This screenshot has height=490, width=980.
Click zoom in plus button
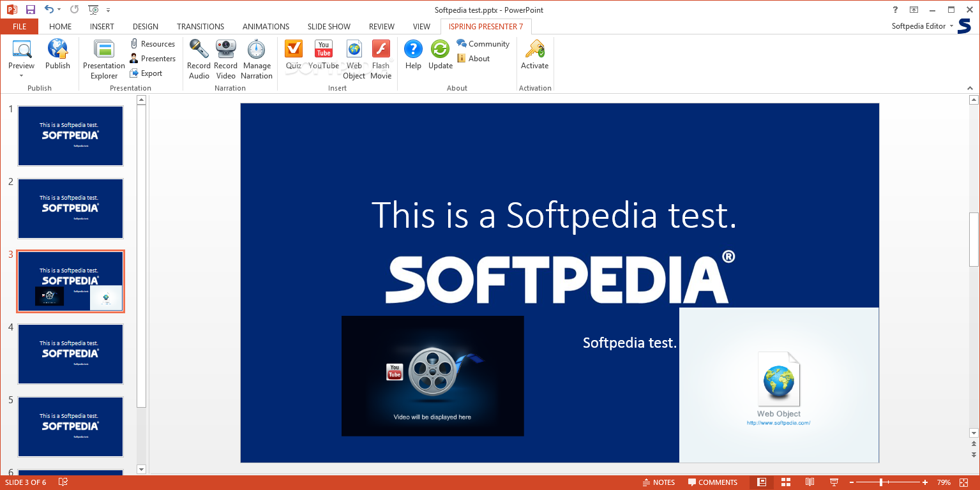[925, 482]
